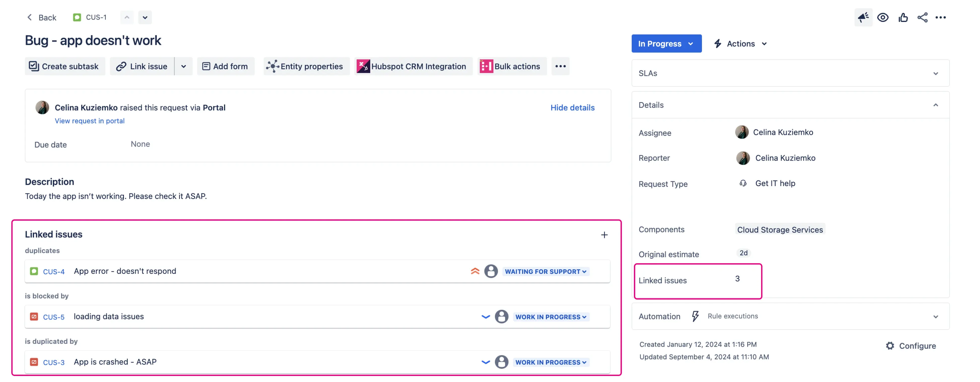Toggle watch on this issue

(x=883, y=17)
